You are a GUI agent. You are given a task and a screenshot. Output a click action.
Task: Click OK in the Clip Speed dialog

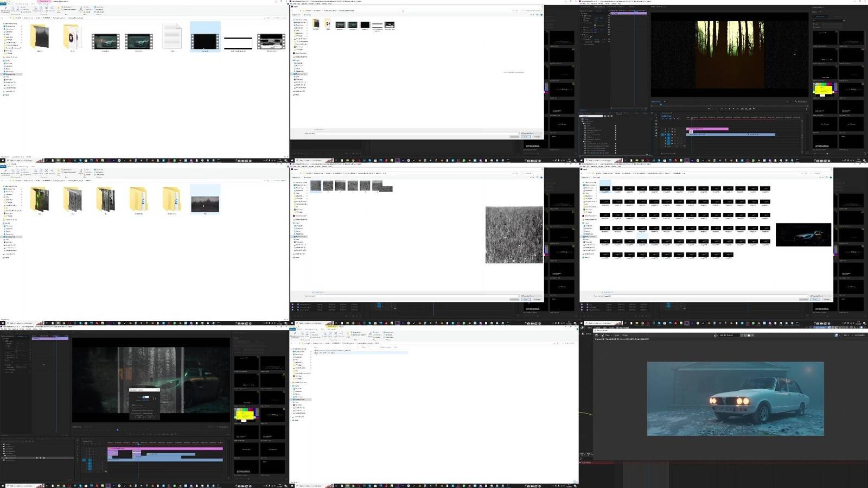[x=139, y=417]
